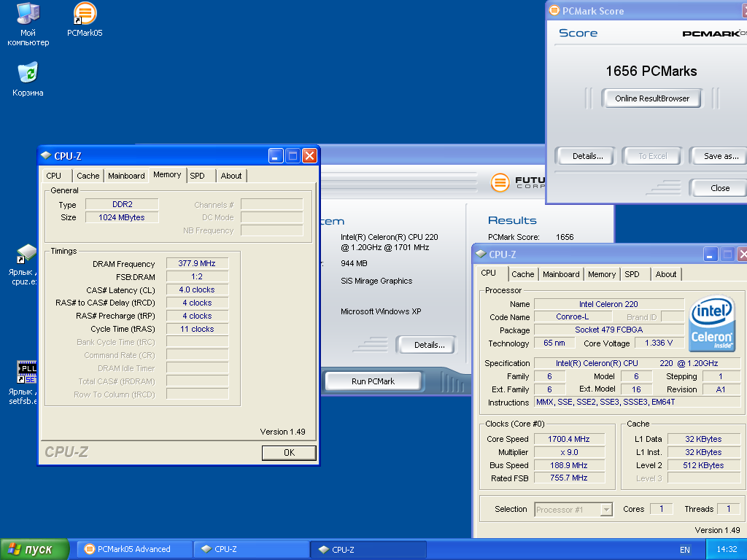Click the Run PCMark button

click(373, 381)
